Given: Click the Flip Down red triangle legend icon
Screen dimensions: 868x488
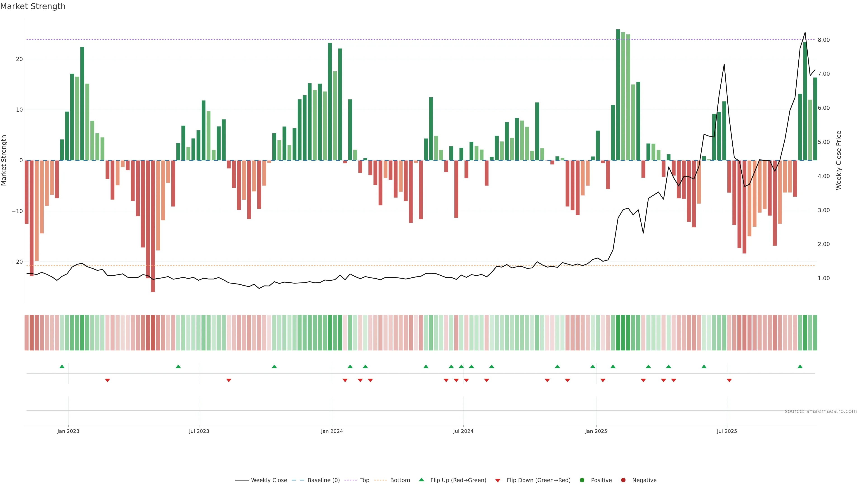Looking at the screenshot, I should 498,480.
